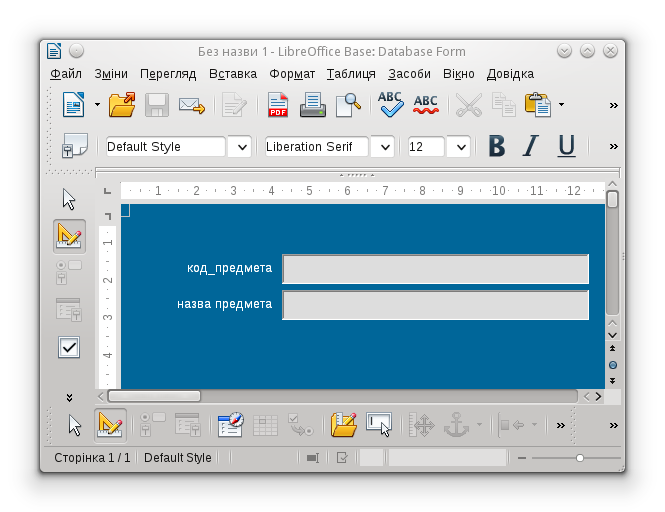Expand the Default Style paragraph style dropdown
This screenshot has width=665, height=512.
[x=240, y=147]
